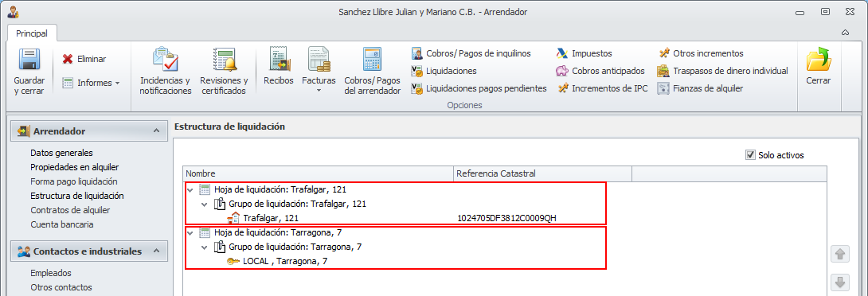Open Traspasos de dinero individual

(x=722, y=71)
